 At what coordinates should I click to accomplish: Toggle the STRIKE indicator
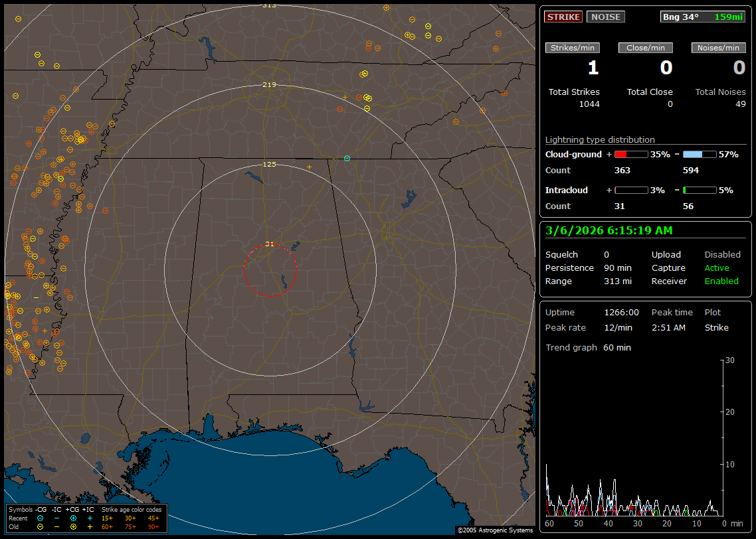click(564, 17)
